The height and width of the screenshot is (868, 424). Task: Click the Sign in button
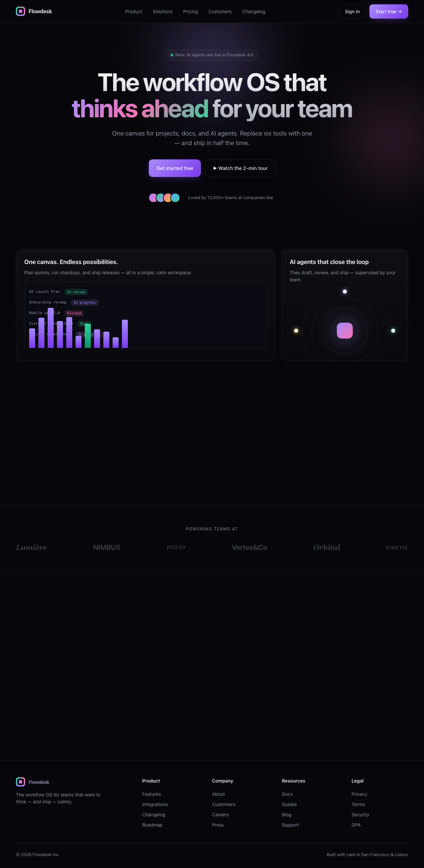pyautogui.click(x=352, y=12)
